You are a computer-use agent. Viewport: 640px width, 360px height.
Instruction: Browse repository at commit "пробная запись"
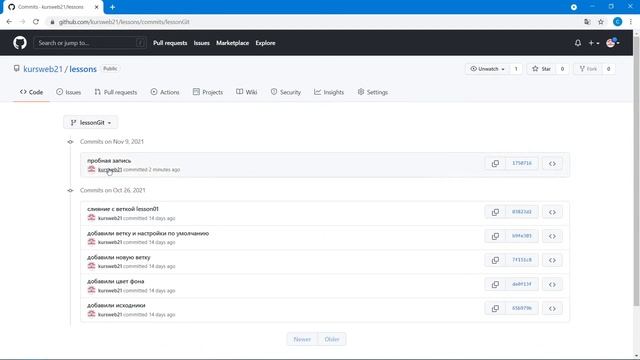click(552, 163)
